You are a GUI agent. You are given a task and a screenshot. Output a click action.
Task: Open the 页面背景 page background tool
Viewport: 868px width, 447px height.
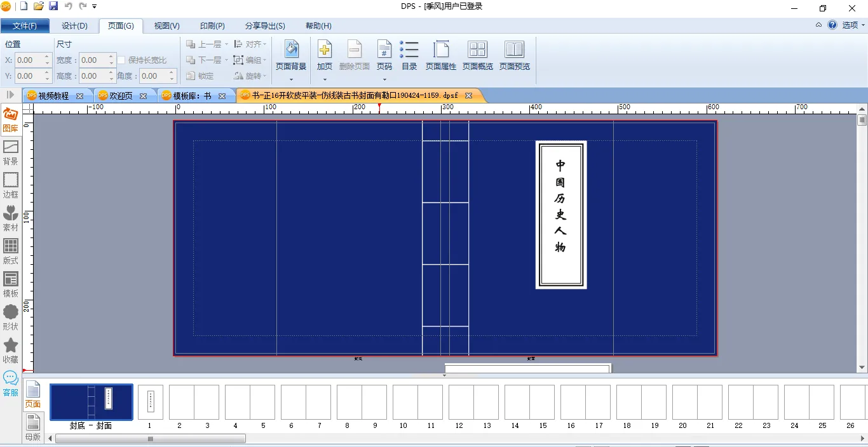pyautogui.click(x=291, y=55)
